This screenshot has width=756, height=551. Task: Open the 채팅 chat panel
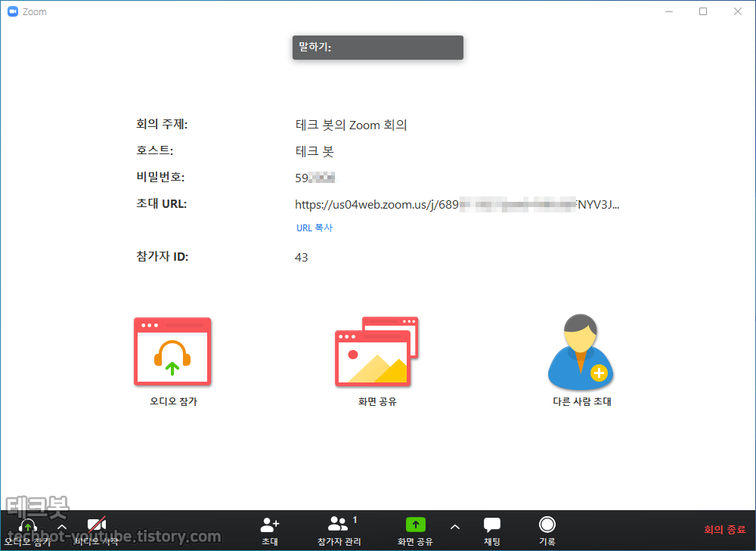pyautogui.click(x=492, y=531)
